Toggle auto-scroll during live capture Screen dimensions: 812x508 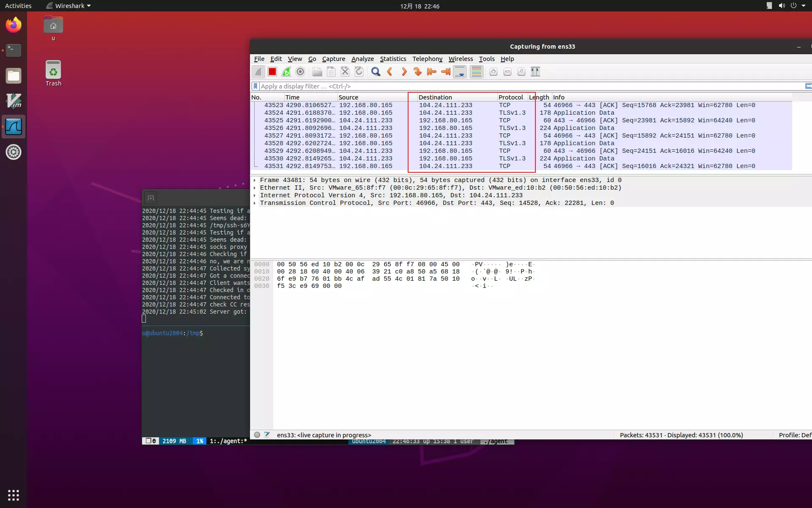pyautogui.click(x=460, y=72)
